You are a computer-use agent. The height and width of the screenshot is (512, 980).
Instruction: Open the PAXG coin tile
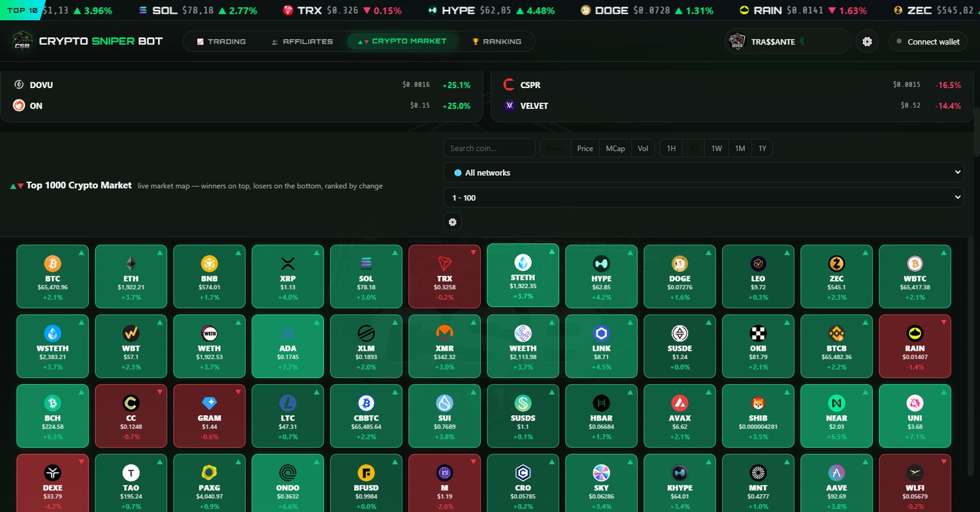[209, 483]
